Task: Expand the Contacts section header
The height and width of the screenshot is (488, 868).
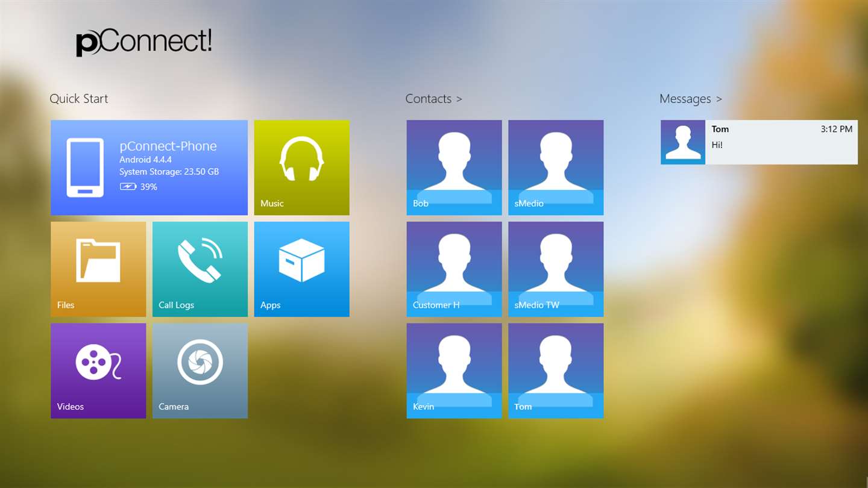Action: pos(433,99)
